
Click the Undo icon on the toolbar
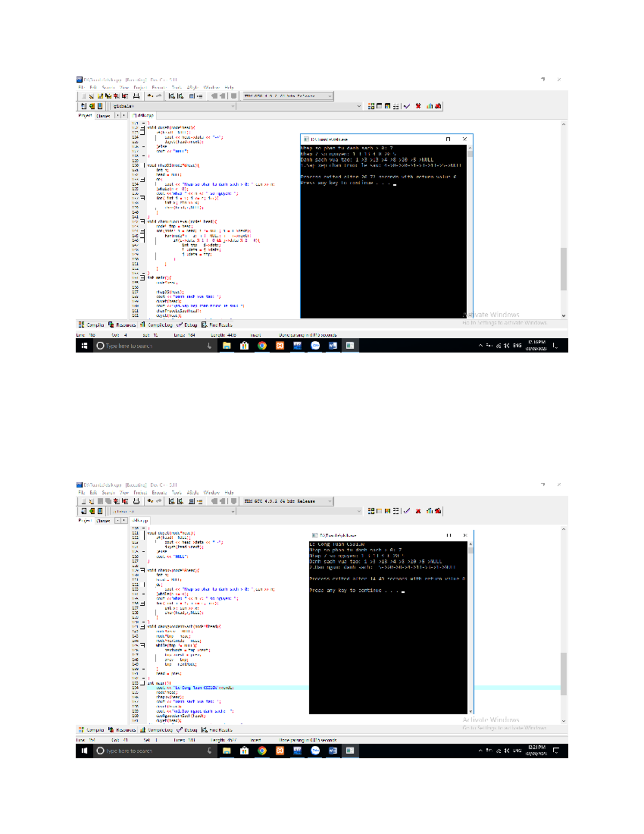click(150, 96)
